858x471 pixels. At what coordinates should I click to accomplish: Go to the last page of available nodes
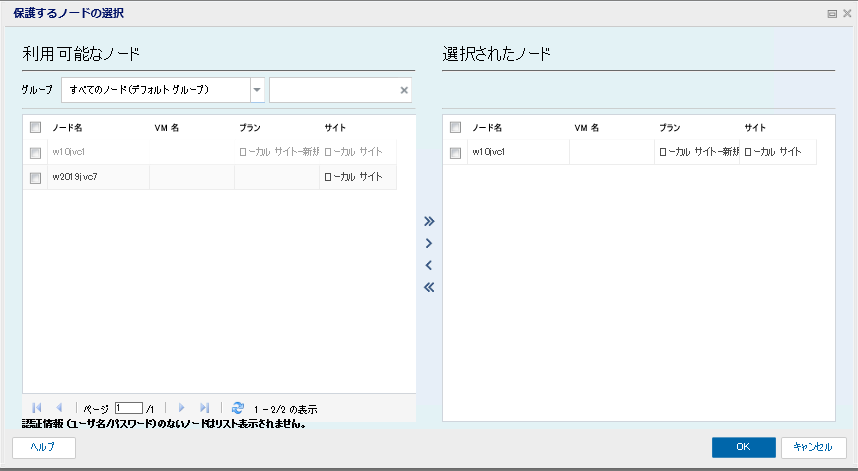204,408
